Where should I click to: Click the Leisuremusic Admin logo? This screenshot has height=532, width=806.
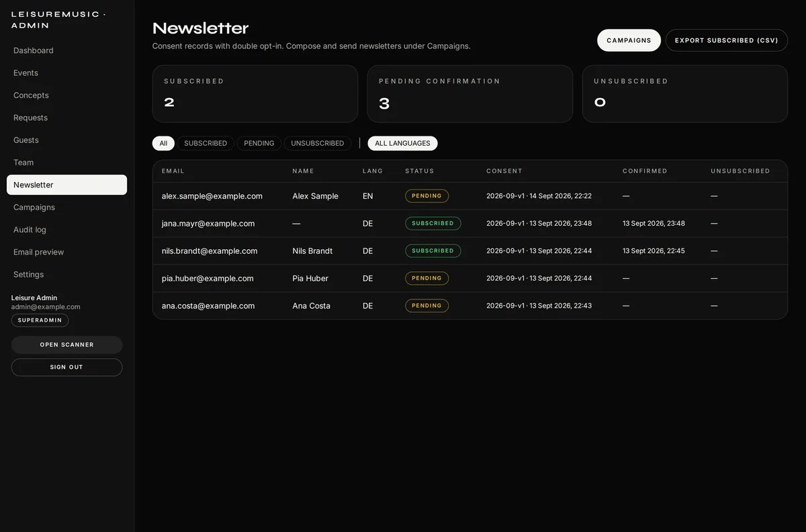pyautogui.click(x=58, y=19)
